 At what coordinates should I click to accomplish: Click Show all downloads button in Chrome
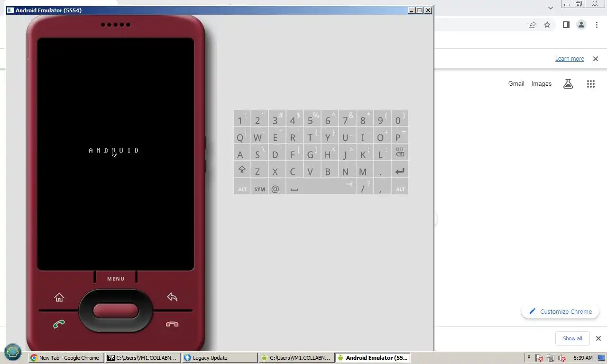click(572, 338)
